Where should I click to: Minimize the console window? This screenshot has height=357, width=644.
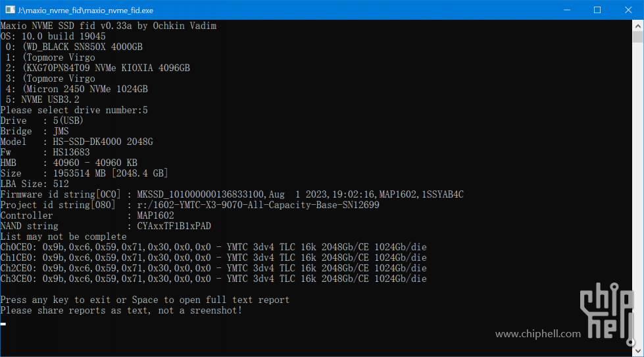[566, 10]
